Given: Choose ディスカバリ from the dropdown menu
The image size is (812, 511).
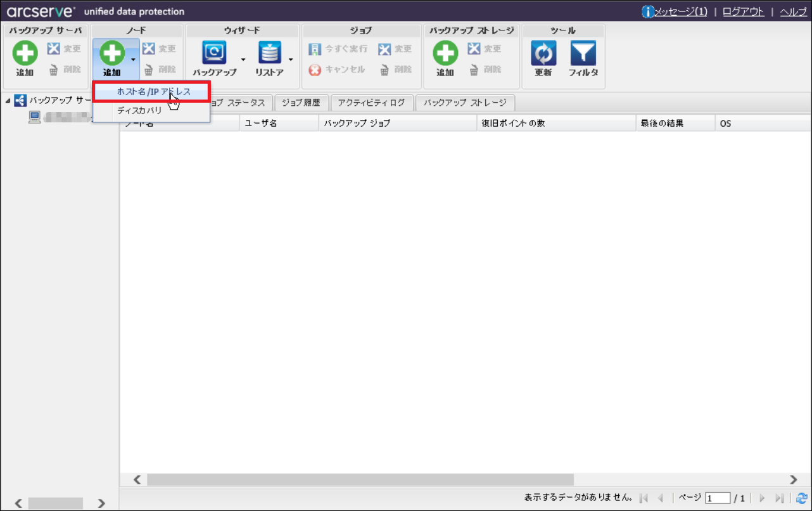Looking at the screenshot, I should pyautogui.click(x=151, y=110).
